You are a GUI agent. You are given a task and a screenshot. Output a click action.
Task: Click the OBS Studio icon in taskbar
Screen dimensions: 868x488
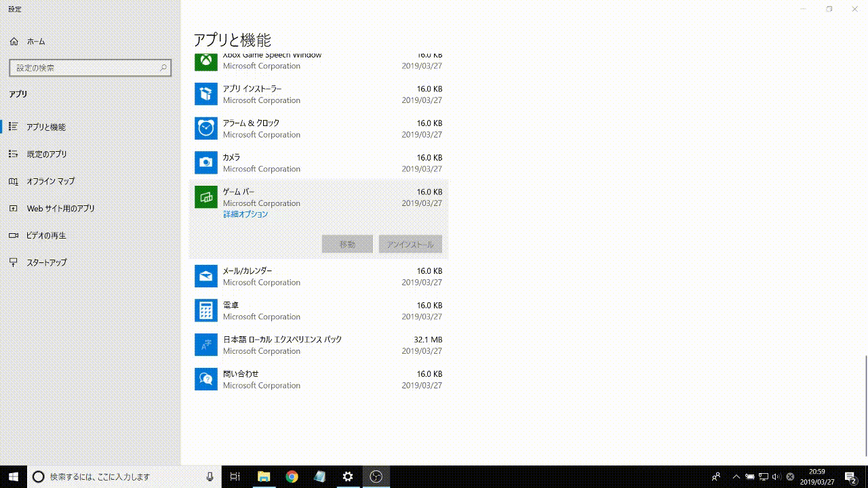(x=376, y=476)
